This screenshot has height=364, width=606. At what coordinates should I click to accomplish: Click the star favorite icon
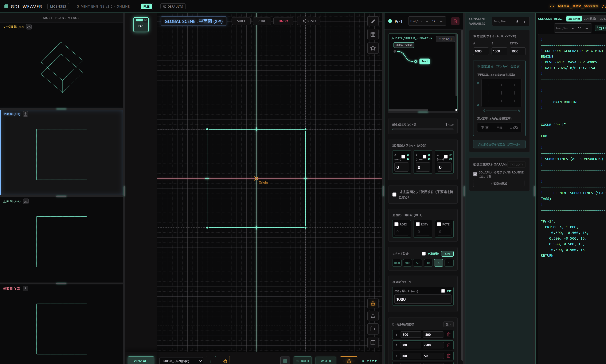click(373, 48)
